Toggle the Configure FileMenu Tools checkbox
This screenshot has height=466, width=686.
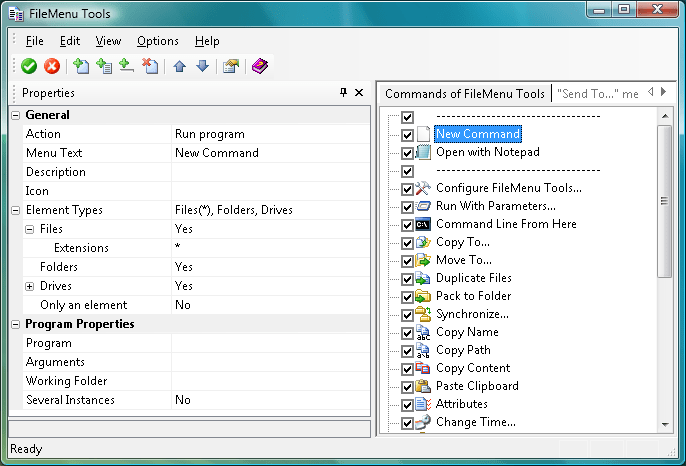407,189
